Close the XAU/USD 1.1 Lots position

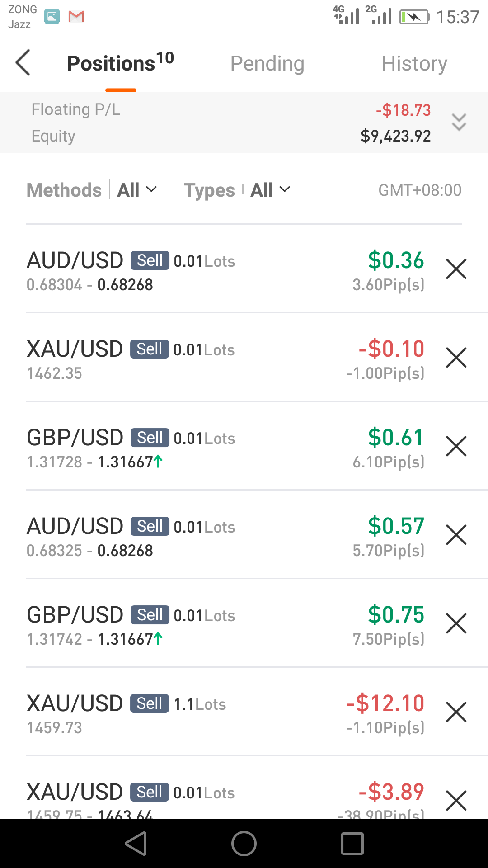click(456, 712)
